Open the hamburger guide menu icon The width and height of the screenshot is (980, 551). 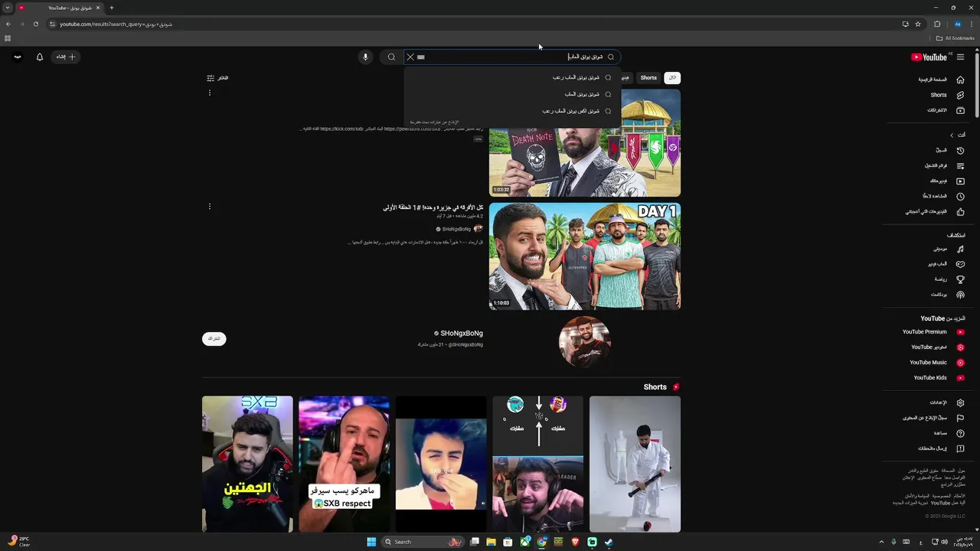(x=960, y=57)
